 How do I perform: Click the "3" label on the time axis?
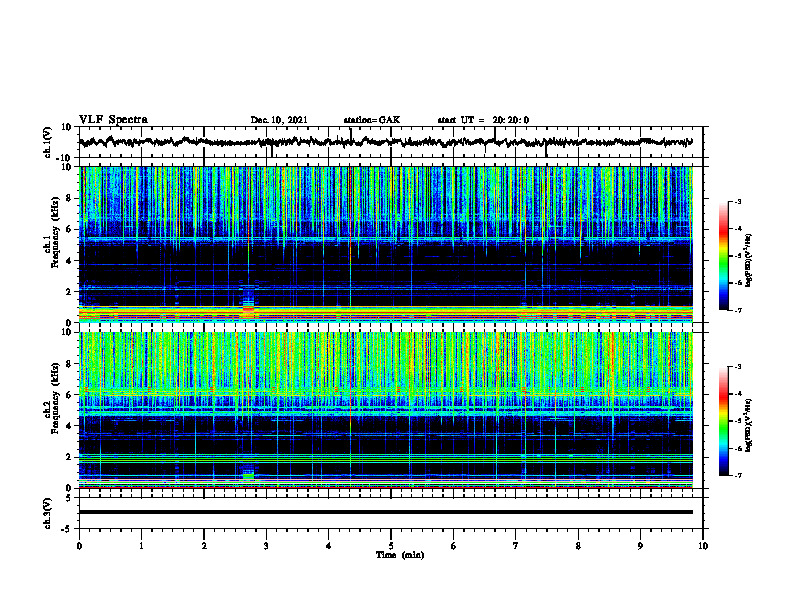266,546
